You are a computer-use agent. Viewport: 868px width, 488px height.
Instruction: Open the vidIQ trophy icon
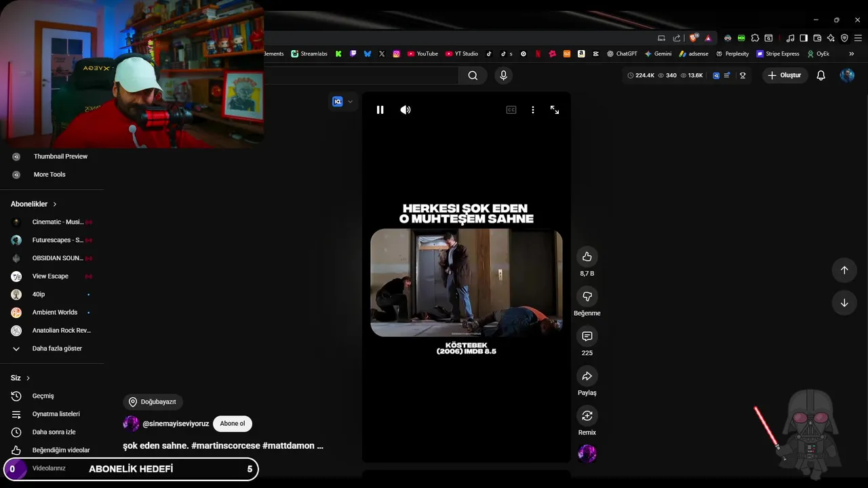tap(743, 75)
